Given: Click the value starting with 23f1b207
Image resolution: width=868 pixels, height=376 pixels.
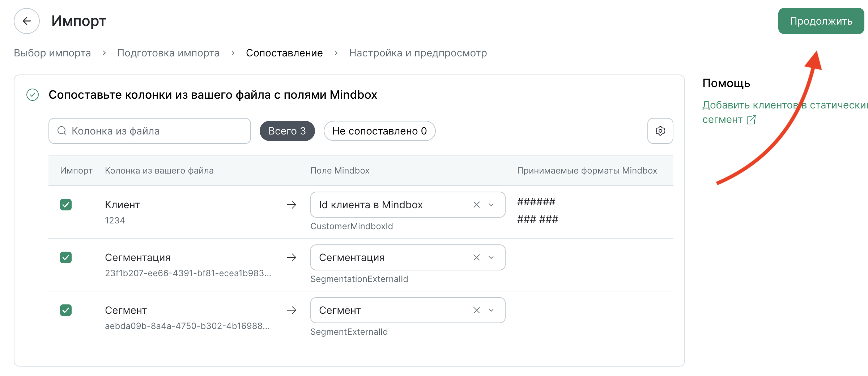Looking at the screenshot, I should point(188,273).
